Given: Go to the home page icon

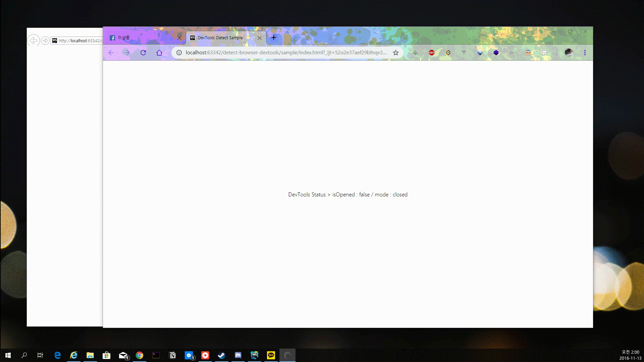Looking at the screenshot, I should point(159,53).
